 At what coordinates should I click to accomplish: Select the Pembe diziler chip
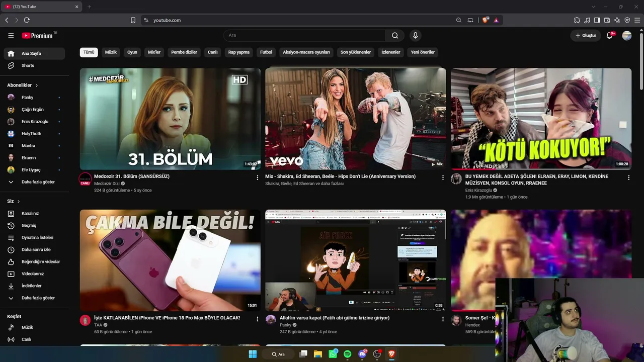point(184,52)
